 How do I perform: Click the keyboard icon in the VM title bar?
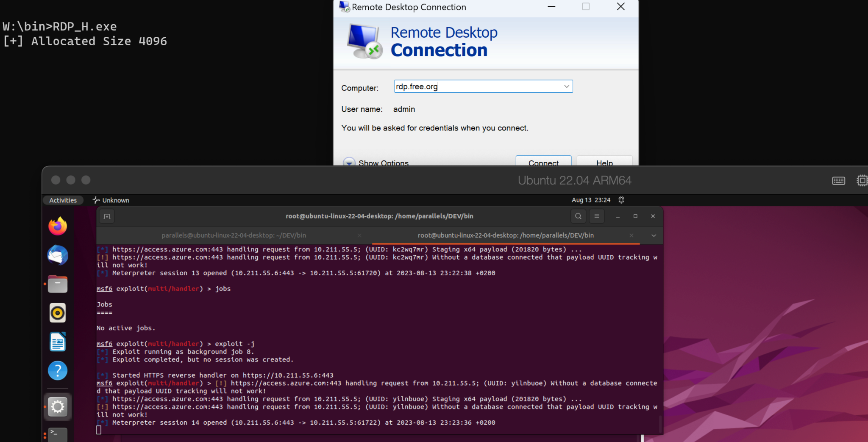click(x=838, y=180)
